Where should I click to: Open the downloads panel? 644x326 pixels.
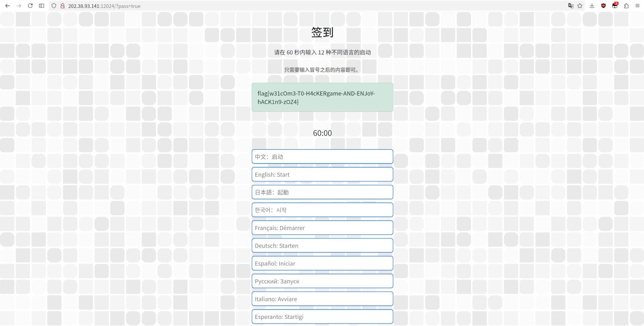[x=592, y=6]
